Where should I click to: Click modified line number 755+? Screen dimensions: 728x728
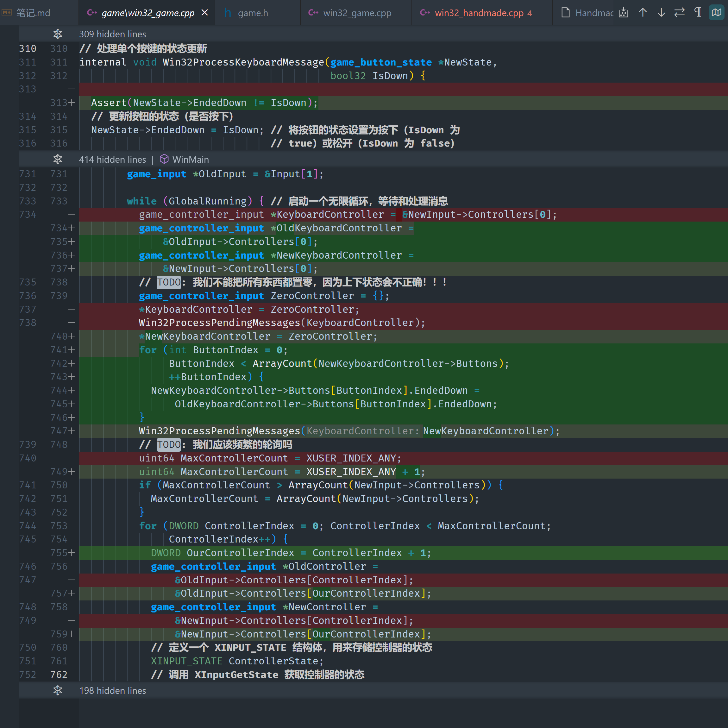[x=63, y=553]
